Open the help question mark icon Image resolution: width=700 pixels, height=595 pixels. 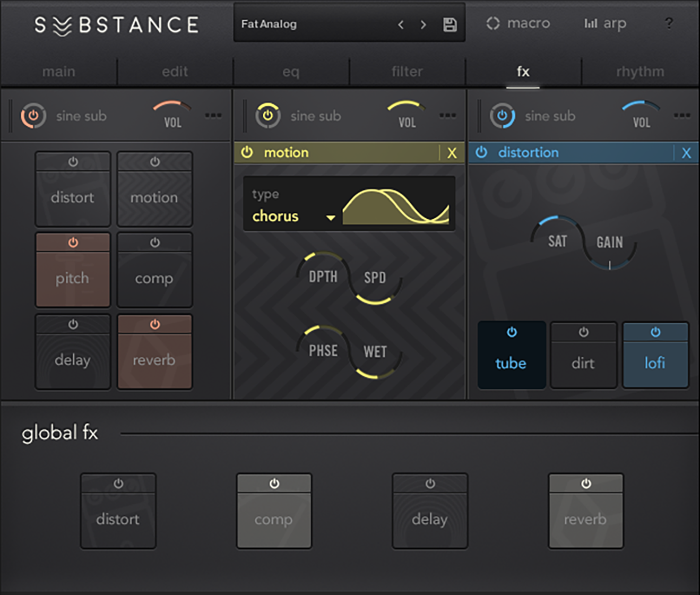[x=669, y=23]
